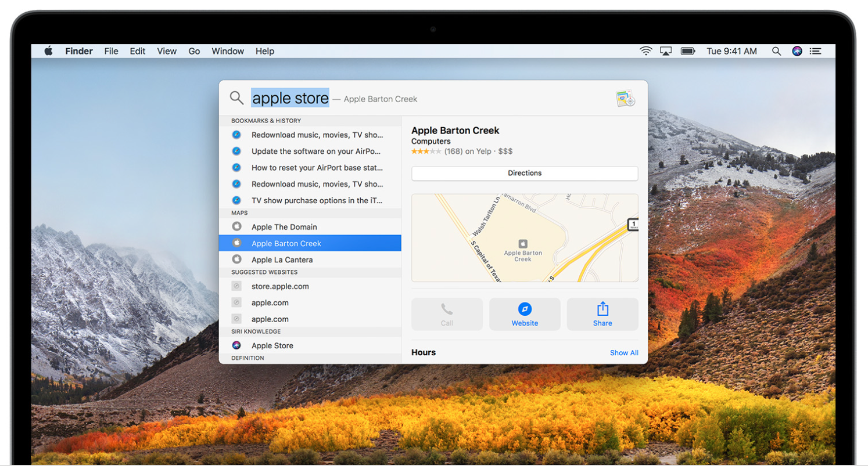Viewport: 868px width, 469px height.
Task: Select Apple La Cantera maps result
Action: pyautogui.click(x=282, y=259)
